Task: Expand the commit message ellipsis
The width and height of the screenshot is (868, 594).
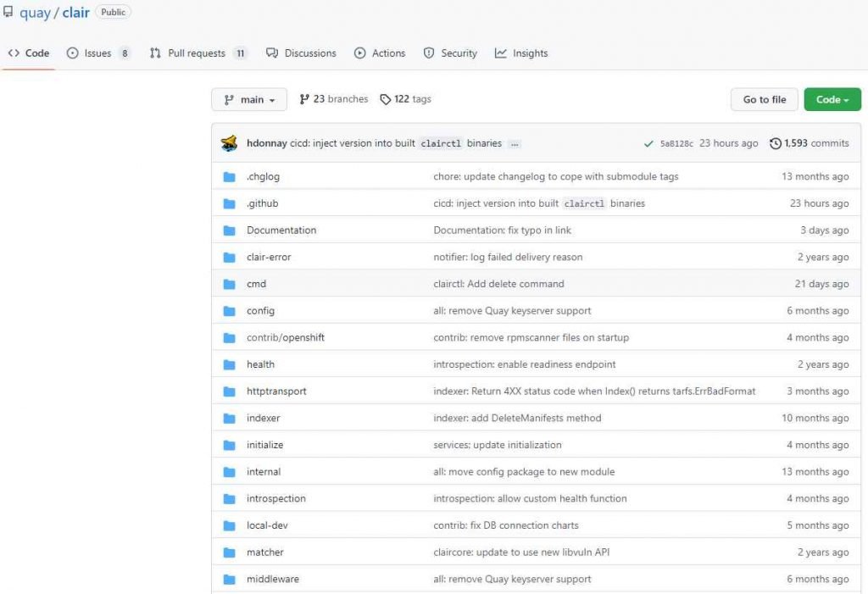Action: [515, 144]
